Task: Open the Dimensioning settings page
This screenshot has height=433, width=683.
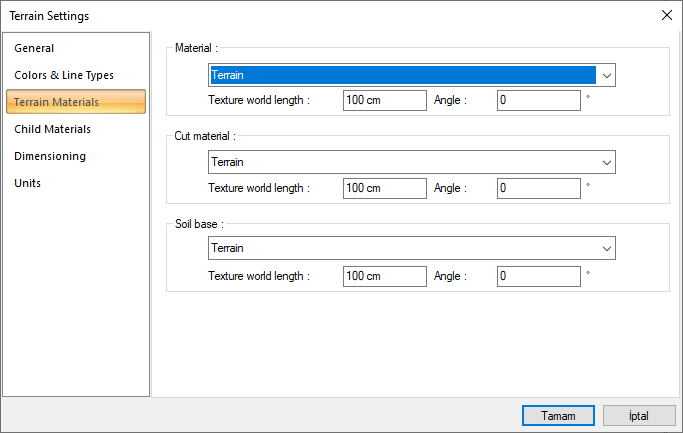Action: (50, 156)
